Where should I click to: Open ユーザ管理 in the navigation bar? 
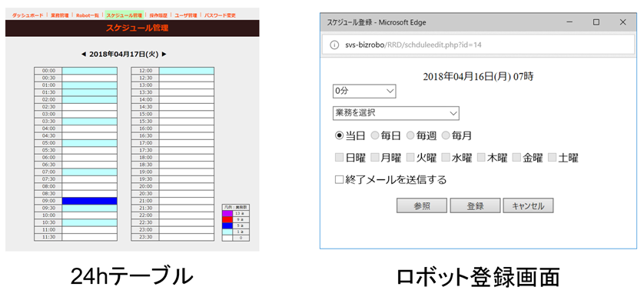point(186,15)
